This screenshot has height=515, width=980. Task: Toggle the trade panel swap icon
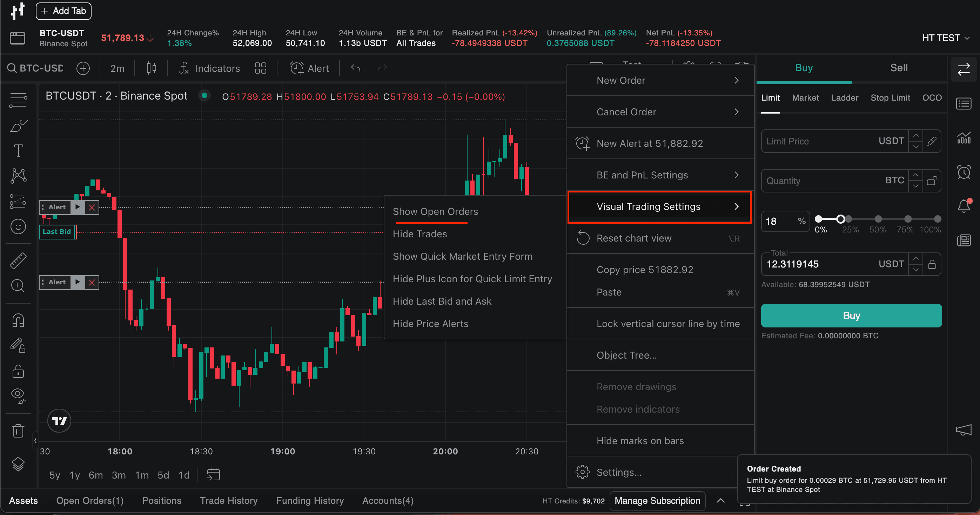point(964,69)
